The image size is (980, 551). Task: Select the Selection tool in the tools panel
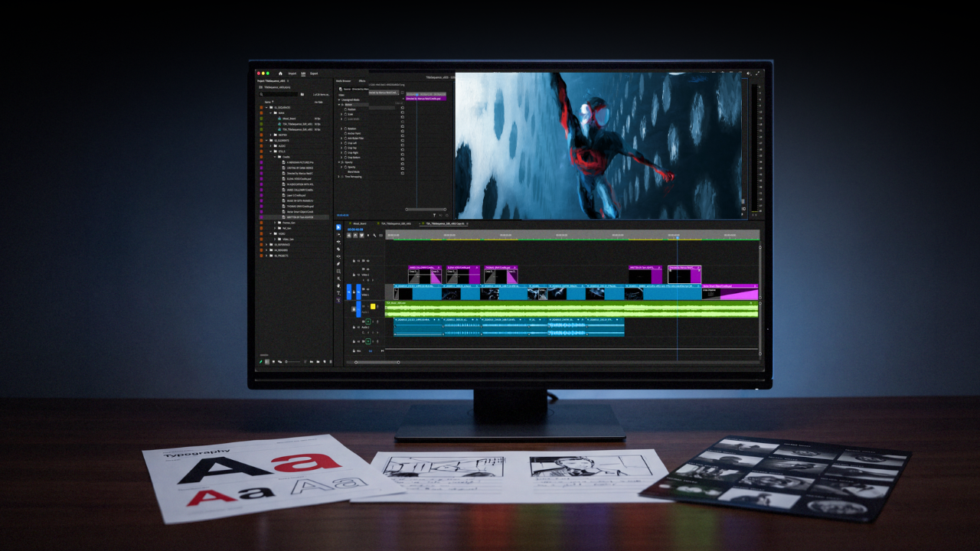(x=338, y=227)
